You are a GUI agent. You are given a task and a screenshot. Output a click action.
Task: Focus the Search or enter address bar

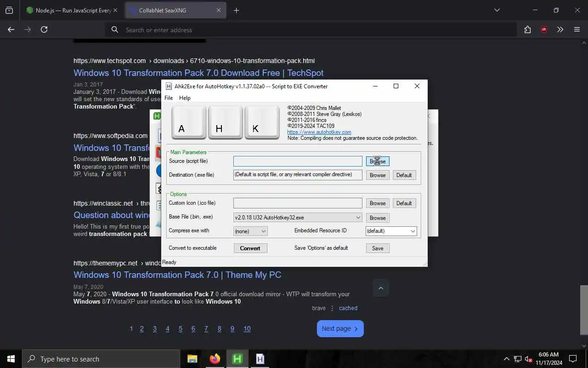point(311,29)
